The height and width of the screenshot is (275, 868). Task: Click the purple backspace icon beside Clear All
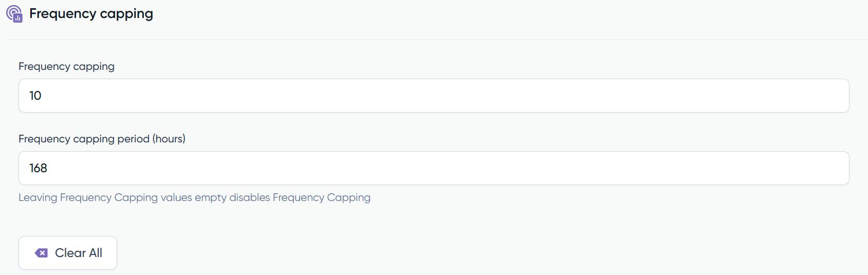tap(41, 253)
